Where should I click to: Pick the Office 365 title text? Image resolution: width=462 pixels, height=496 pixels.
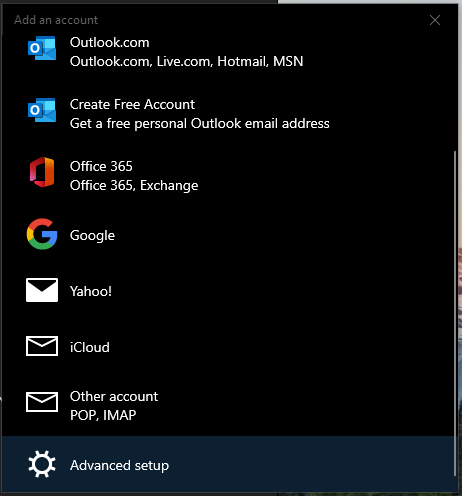click(101, 166)
